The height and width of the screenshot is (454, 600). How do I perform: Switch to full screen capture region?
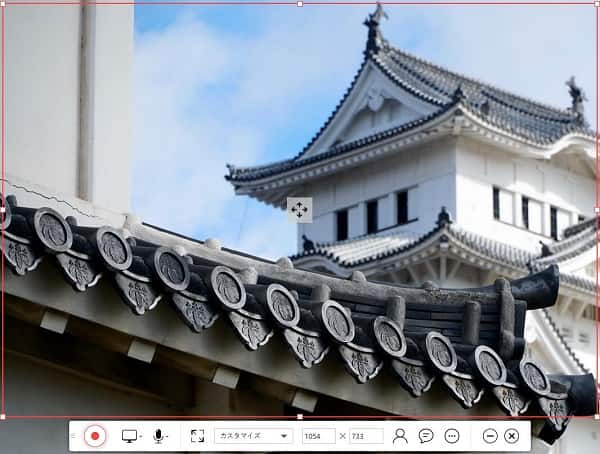click(197, 436)
